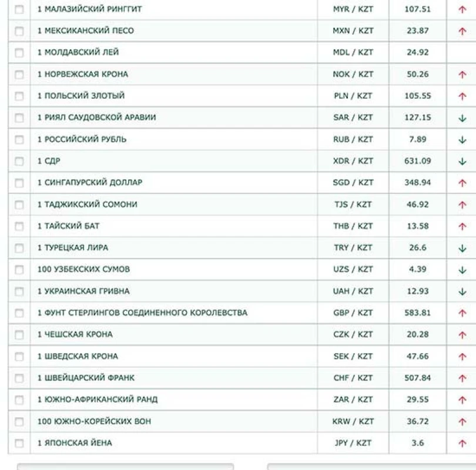This screenshot has width=476, height=470.
Task: Click the up arrow beside SGD / KZT
Action: click(462, 183)
